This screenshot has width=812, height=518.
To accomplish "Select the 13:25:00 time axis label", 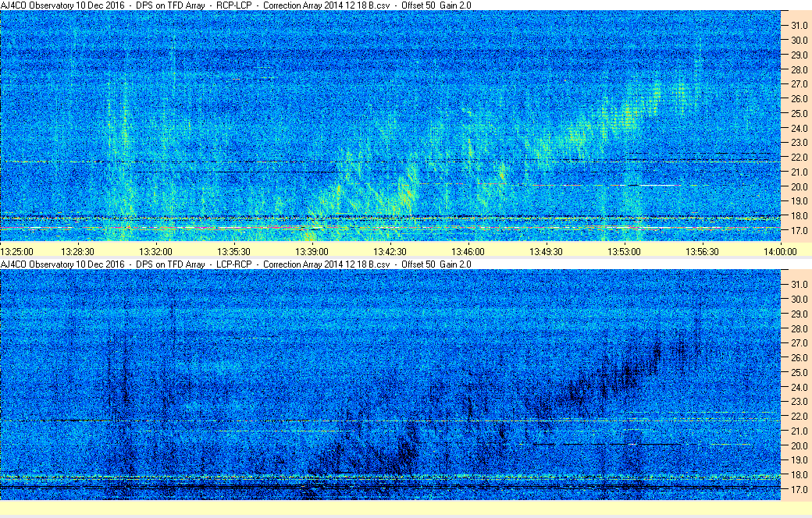I will click(16, 251).
